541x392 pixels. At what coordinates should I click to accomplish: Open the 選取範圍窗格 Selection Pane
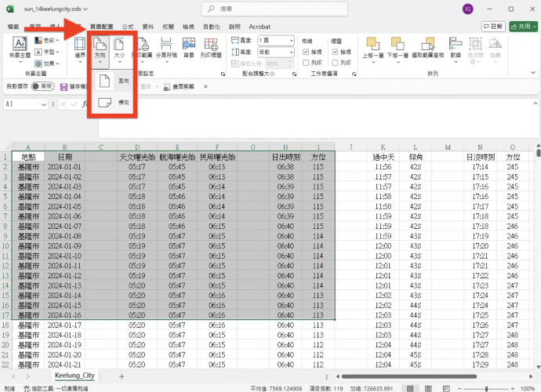click(x=428, y=48)
